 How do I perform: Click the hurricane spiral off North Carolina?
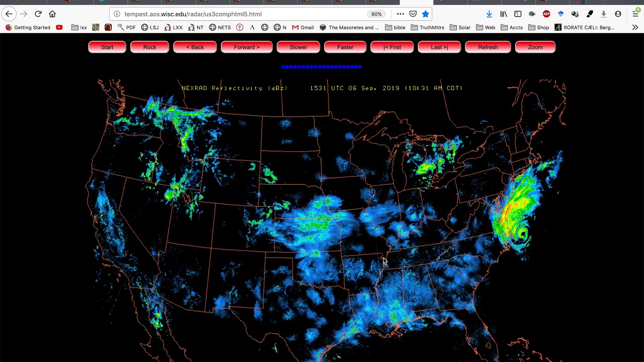521,233
